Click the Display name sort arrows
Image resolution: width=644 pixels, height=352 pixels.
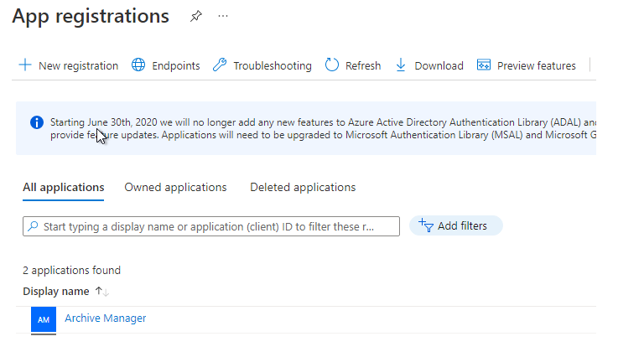click(101, 291)
